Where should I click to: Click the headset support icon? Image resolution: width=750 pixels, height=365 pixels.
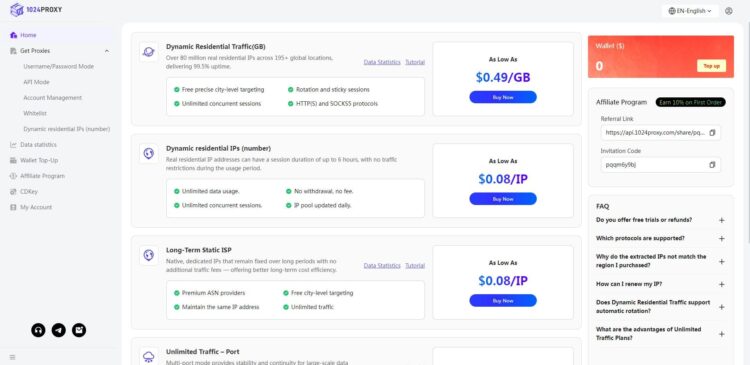point(38,330)
